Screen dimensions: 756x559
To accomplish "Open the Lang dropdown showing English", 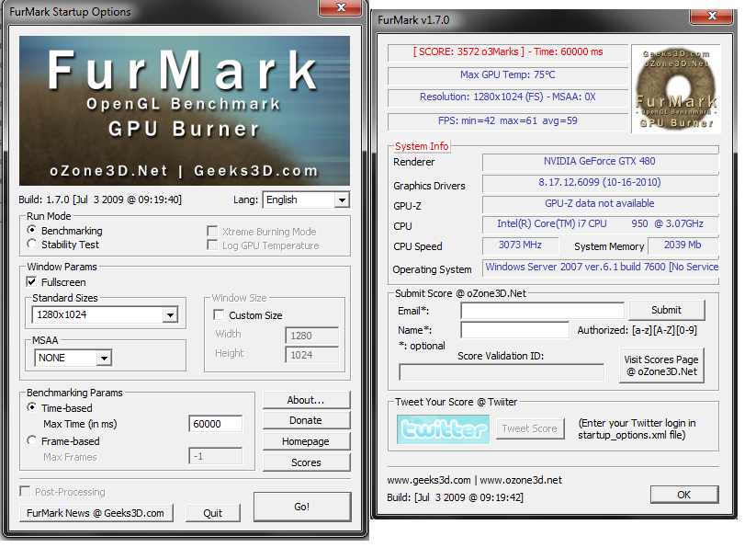I will (306, 200).
